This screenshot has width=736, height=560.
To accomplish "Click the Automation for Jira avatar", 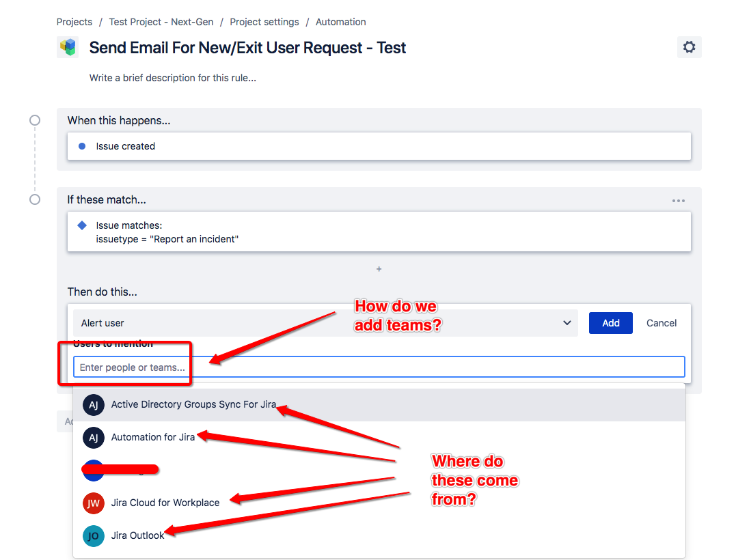I will coord(94,438).
